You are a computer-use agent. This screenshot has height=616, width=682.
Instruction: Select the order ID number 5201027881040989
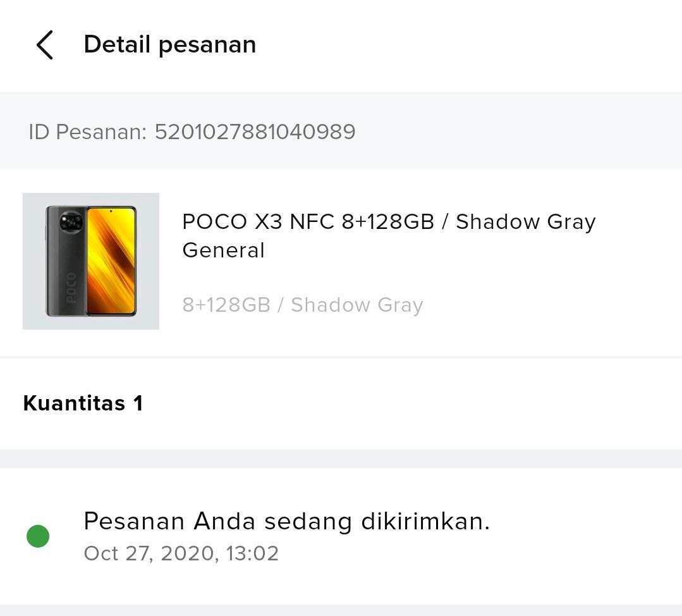(x=255, y=132)
